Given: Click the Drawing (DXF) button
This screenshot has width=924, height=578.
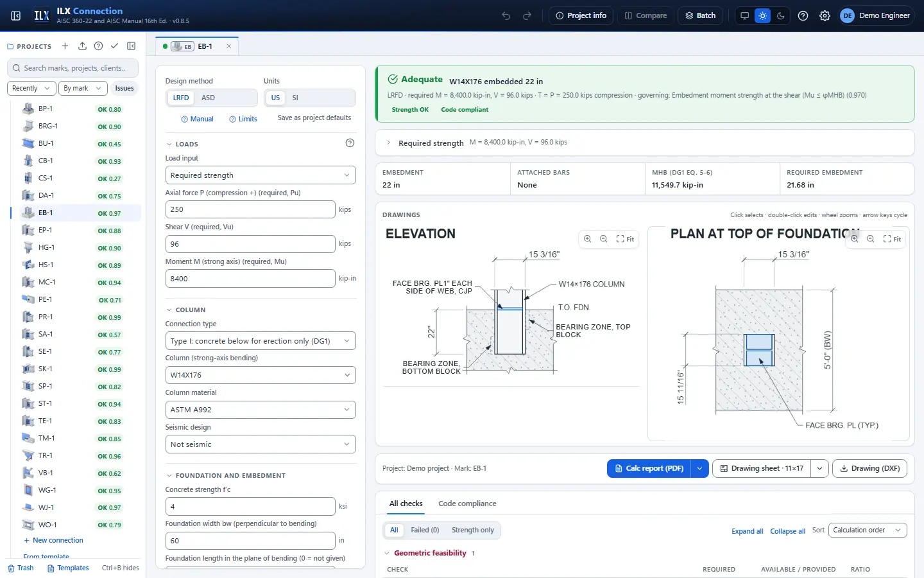Looking at the screenshot, I should (870, 468).
